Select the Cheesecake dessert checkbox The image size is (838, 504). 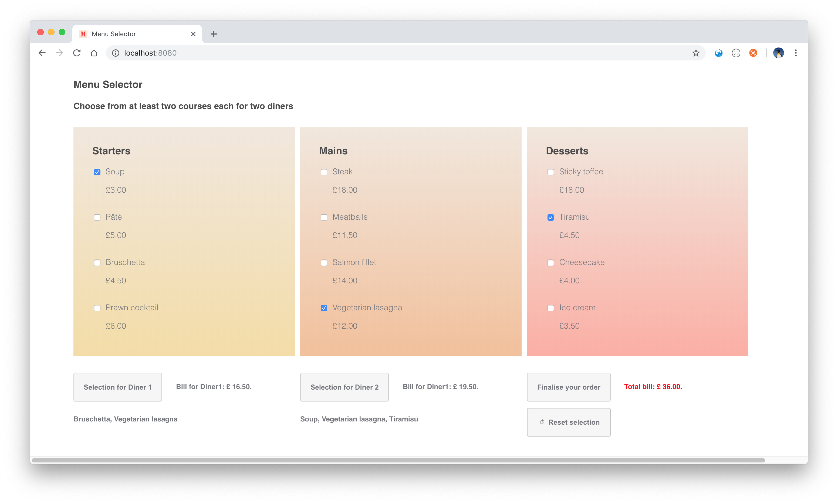pos(550,263)
